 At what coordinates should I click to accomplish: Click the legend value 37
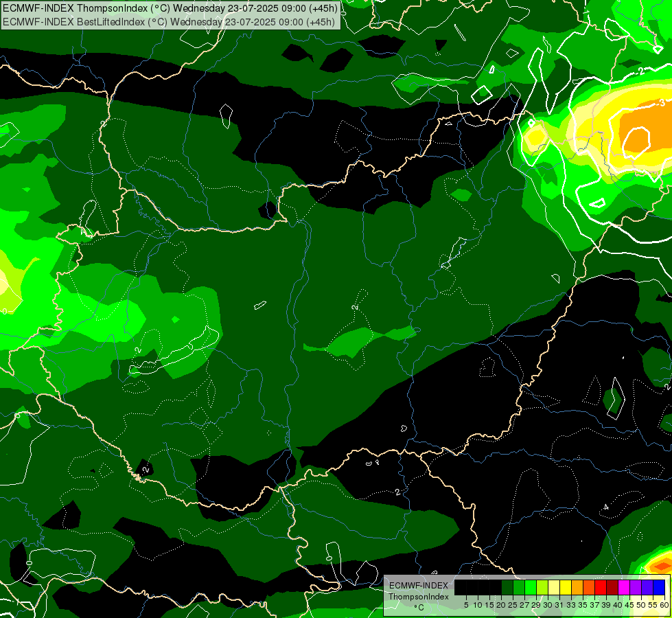[x=595, y=605]
